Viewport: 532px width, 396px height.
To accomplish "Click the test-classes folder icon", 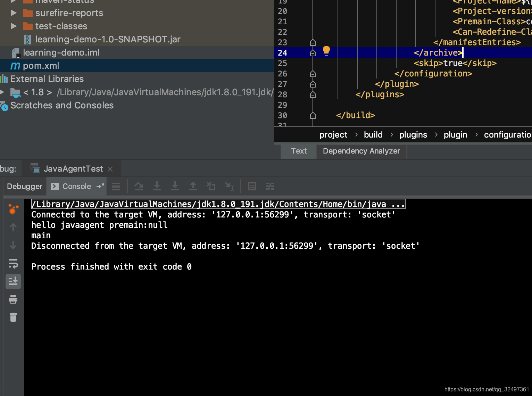I will [x=27, y=26].
